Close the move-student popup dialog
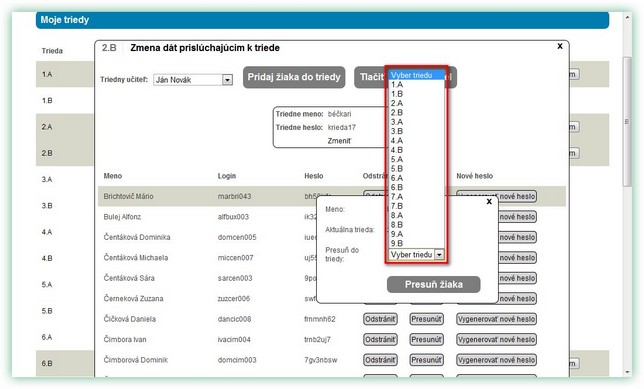 [x=489, y=202]
